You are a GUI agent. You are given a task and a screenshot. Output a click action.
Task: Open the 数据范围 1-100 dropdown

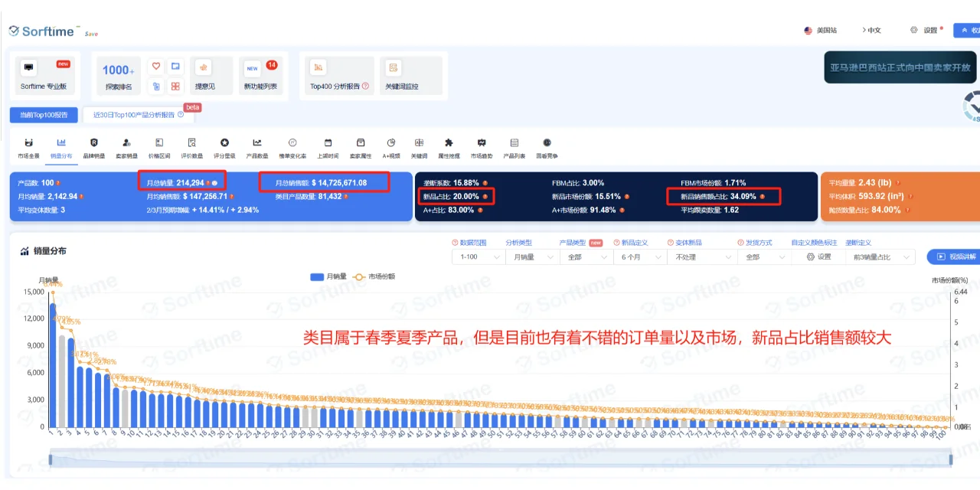tap(478, 257)
